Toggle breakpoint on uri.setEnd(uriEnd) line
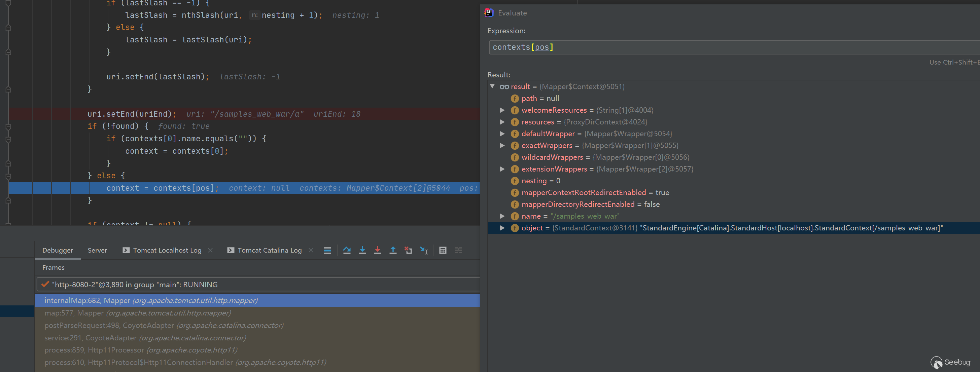The width and height of the screenshot is (980, 372). tap(4, 114)
